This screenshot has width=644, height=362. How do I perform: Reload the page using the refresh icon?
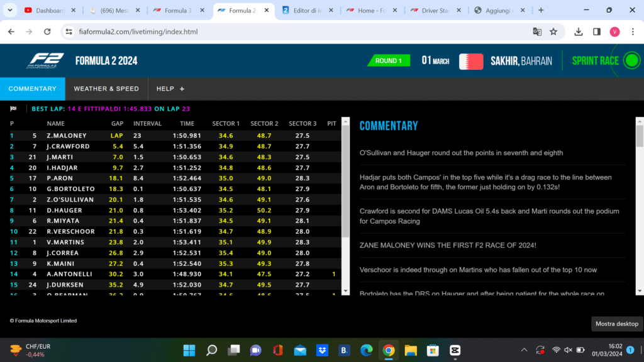47,31
